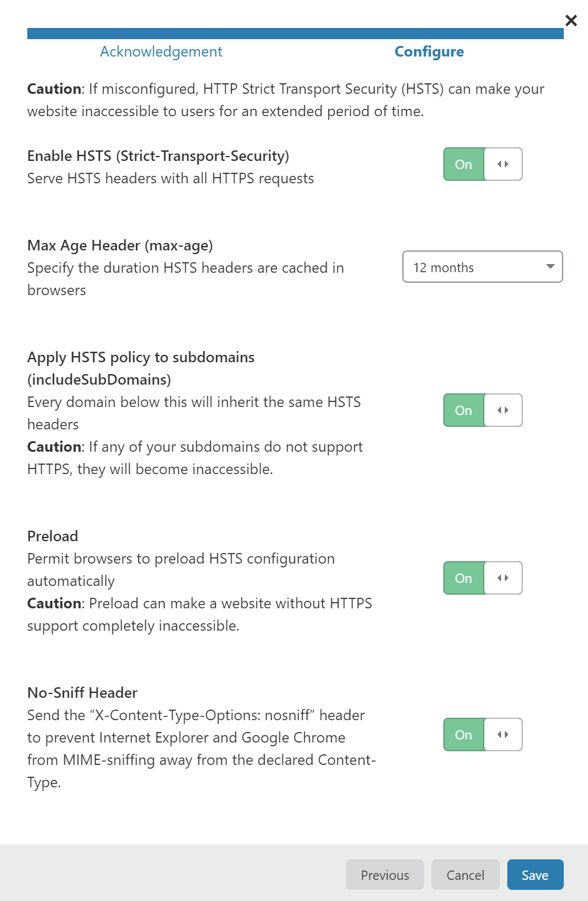
Task: Open the Max Age "12 months" dropdown
Action: click(x=482, y=267)
